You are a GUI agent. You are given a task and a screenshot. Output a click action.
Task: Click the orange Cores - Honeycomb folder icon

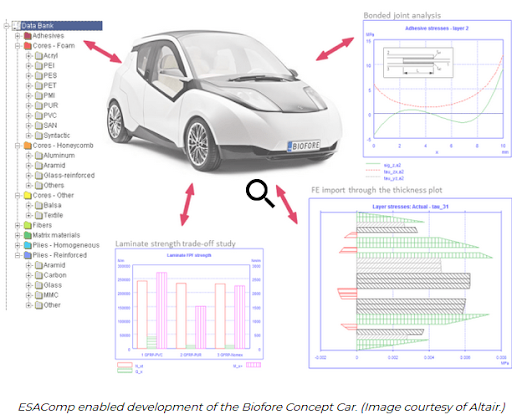coord(28,146)
